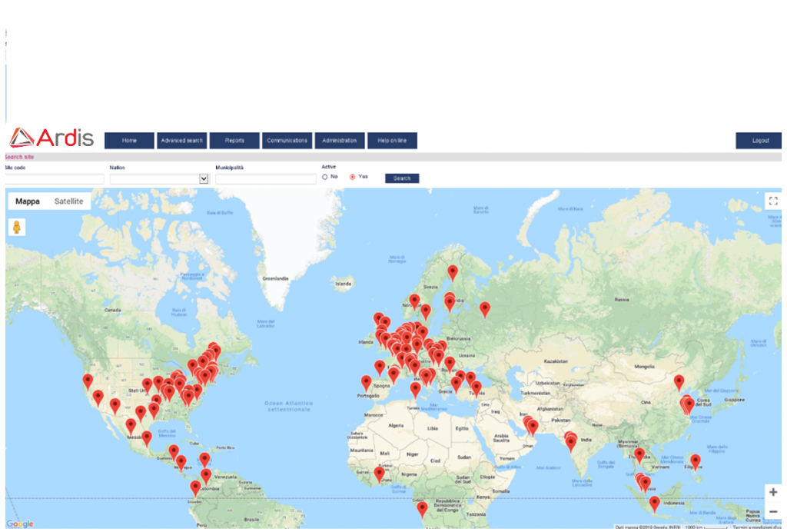Click the marker in the Philippines
Screen dimensions: 787x532
[696, 462]
